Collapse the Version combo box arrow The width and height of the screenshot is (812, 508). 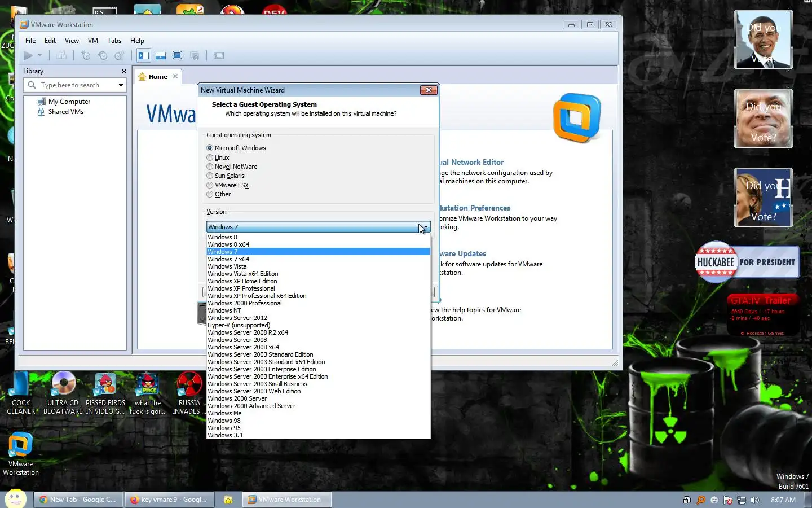425,227
